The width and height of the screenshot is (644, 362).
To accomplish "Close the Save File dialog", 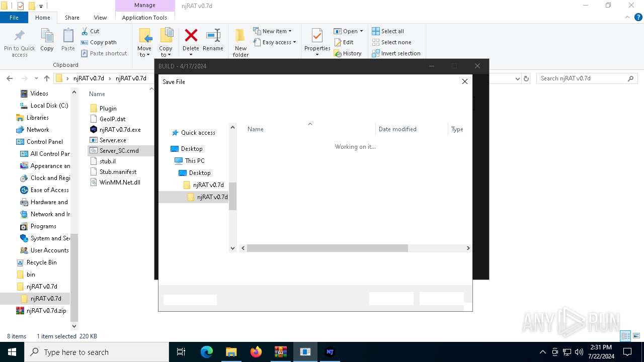I will click(464, 81).
